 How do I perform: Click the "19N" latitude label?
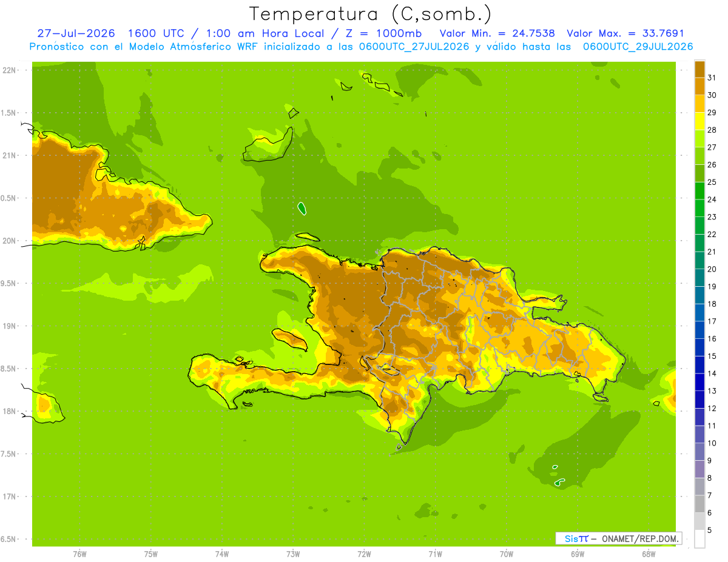10,326
